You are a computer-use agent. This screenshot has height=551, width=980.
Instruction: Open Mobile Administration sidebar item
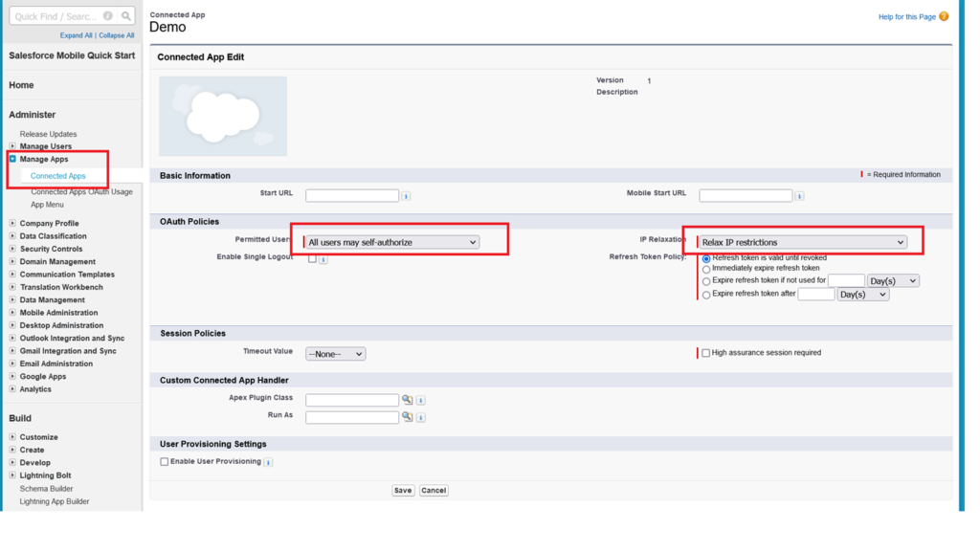tap(58, 313)
